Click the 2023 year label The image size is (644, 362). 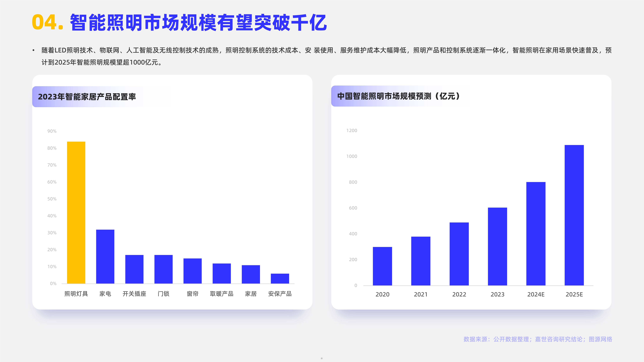(498, 295)
